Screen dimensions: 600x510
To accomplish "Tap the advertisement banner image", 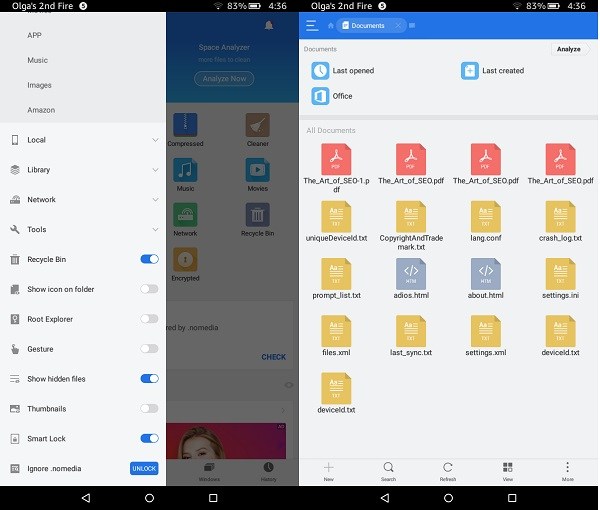I will pyautogui.click(x=226, y=441).
